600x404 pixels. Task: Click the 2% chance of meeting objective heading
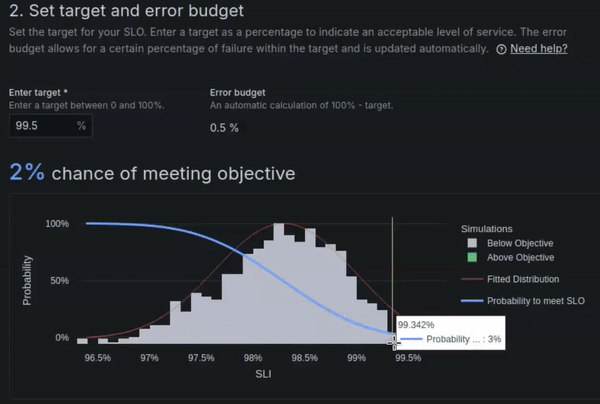pyautogui.click(x=152, y=173)
